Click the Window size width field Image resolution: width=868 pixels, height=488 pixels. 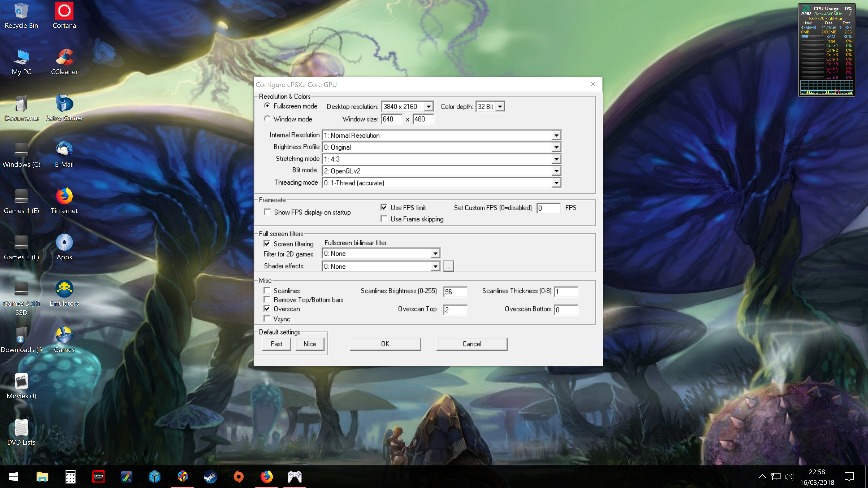point(392,119)
